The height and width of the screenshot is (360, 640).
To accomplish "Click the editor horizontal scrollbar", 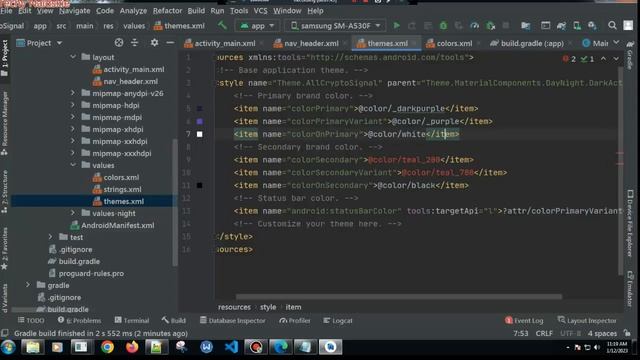I will tap(399, 297).
